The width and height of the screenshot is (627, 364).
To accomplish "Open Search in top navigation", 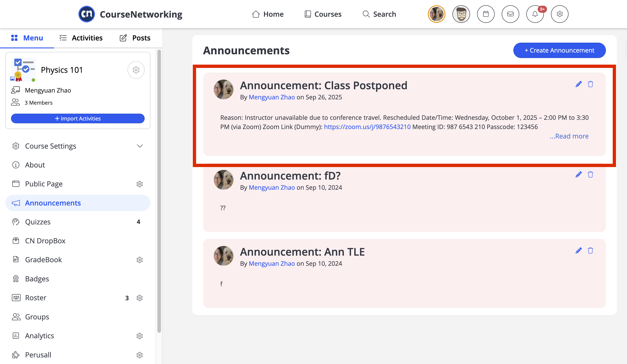I will [379, 14].
